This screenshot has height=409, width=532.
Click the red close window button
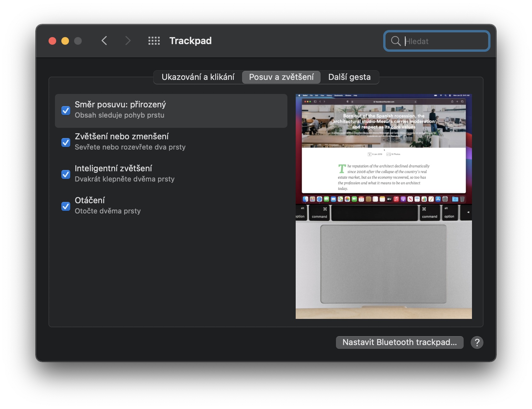pyautogui.click(x=52, y=41)
